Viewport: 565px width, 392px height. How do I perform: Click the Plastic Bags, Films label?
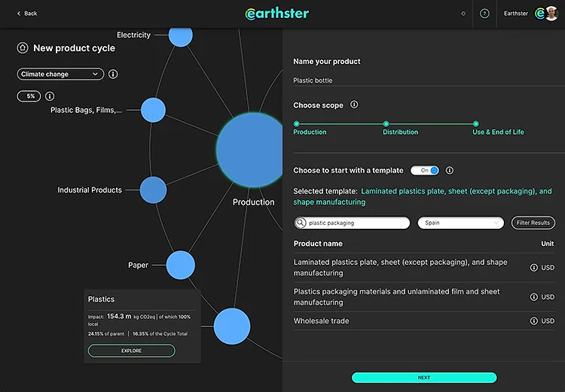[86, 110]
